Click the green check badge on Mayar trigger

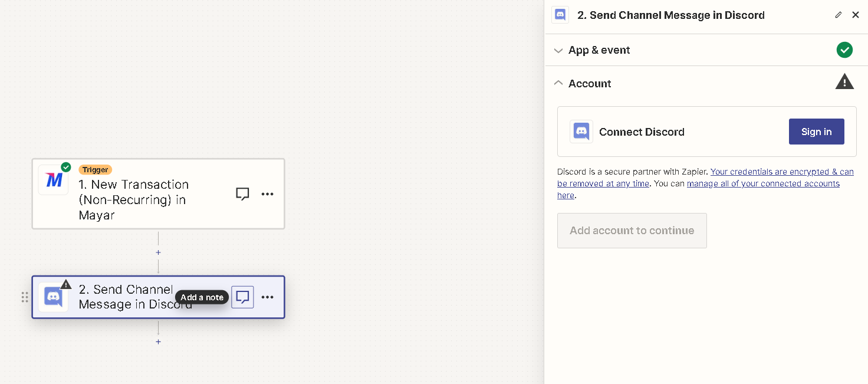pyautogui.click(x=66, y=167)
